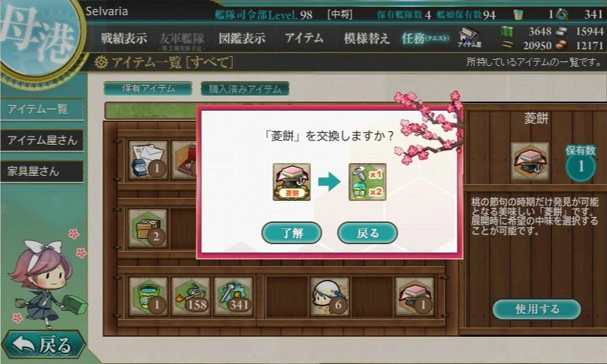Select the furniture box item with count 2
The width and height of the screenshot is (607, 364).
point(148,228)
